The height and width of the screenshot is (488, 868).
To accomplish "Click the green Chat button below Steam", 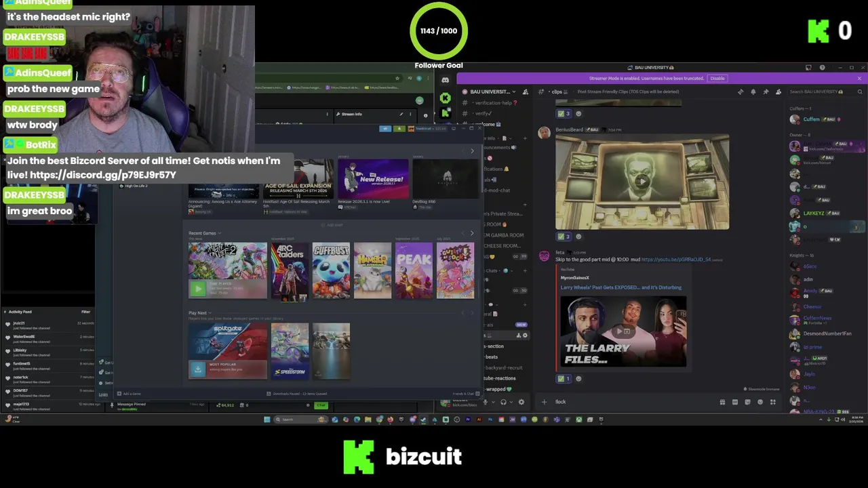I will click(321, 405).
